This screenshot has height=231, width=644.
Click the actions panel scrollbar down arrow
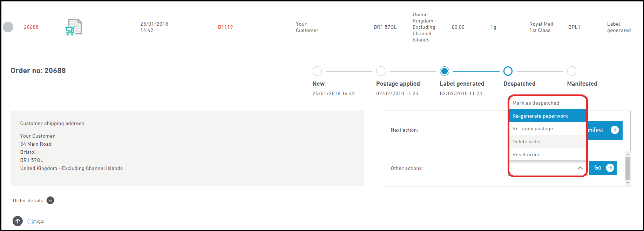pos(628,183)
